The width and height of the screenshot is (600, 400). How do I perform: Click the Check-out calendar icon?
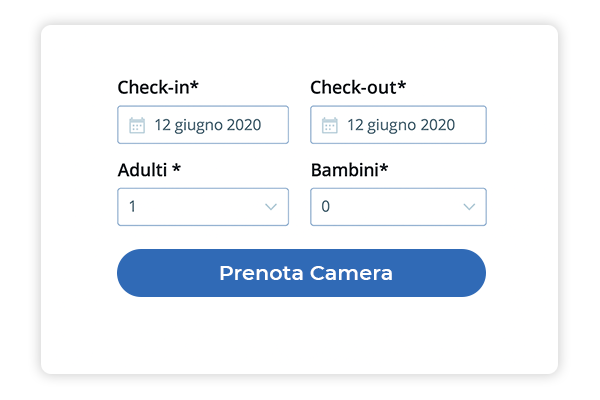[330, 125]
